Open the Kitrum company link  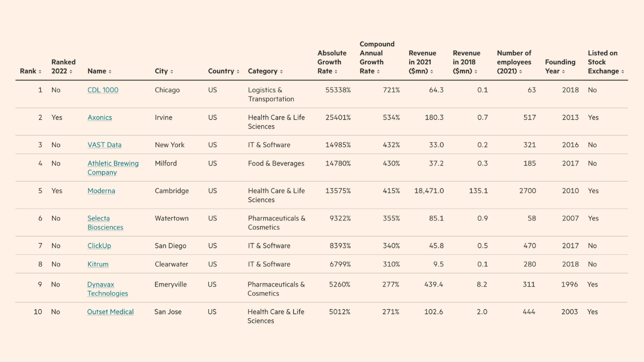click(x=98, y=264)
